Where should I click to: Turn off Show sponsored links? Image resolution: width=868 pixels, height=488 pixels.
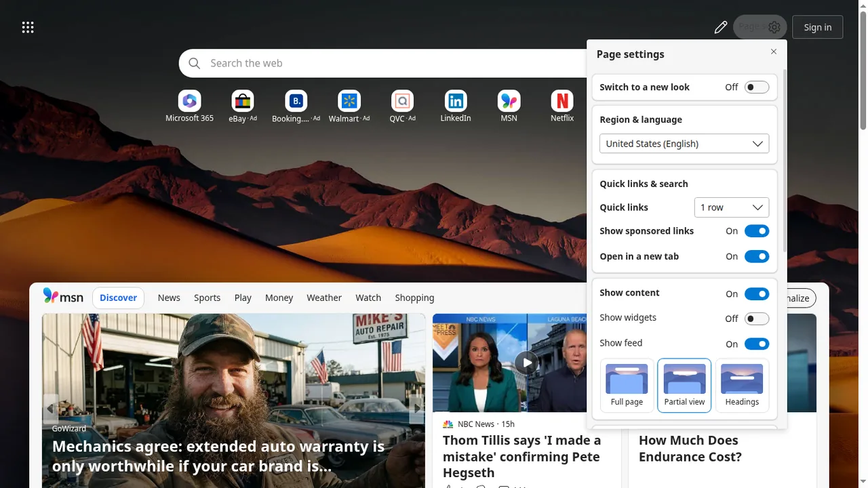click(x=757, y=231)
